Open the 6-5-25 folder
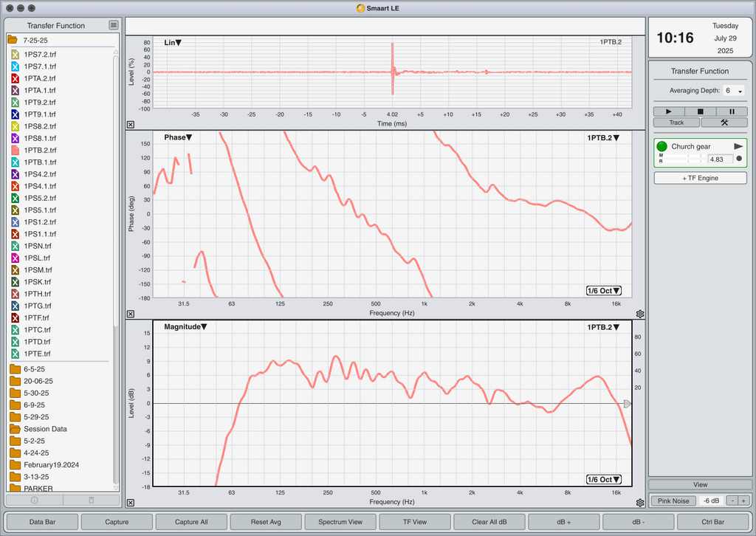The width and height of the screenshot is (756, 536). pos(34,369)
